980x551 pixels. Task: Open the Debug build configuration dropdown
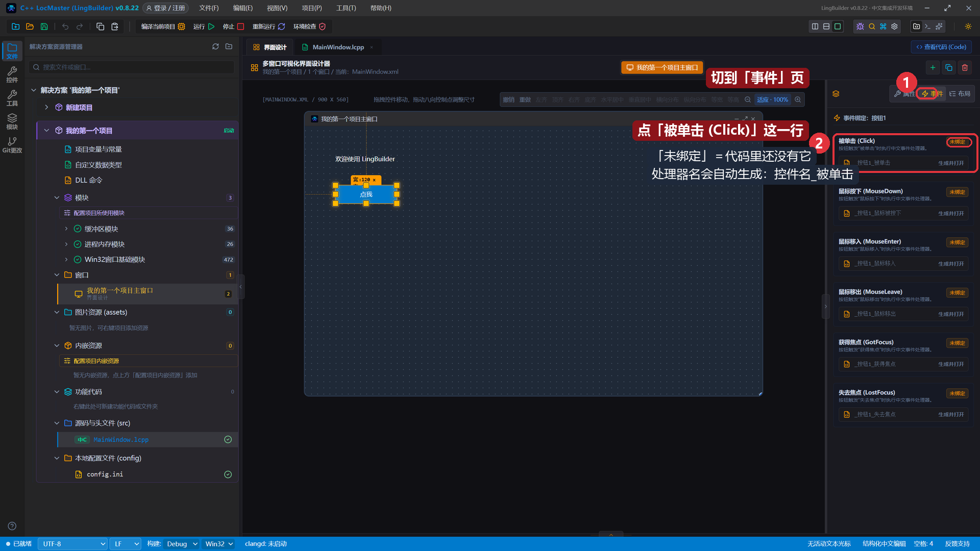tap(182, 544)
